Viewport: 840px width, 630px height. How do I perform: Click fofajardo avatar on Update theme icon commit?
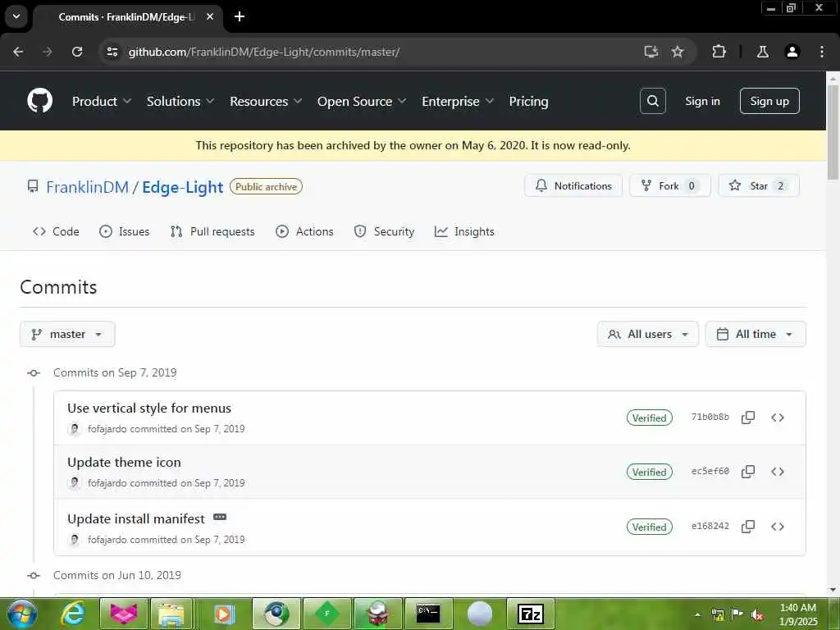pyautogui.click(x=75, y=482)
